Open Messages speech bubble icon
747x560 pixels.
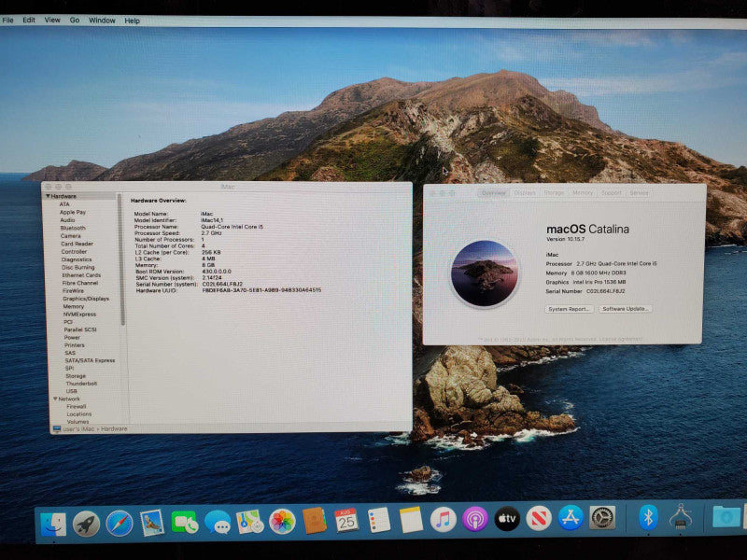click(218, 522)
